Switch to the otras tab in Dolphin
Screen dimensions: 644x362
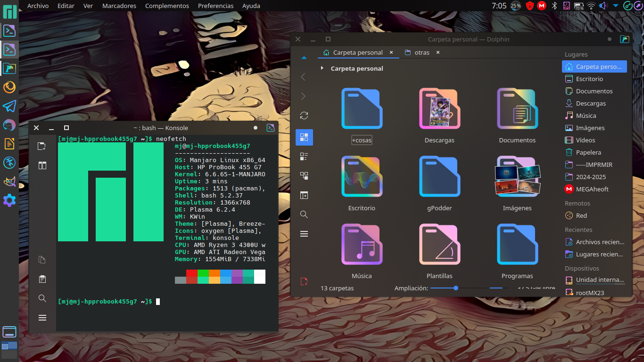tap(417, 52)
